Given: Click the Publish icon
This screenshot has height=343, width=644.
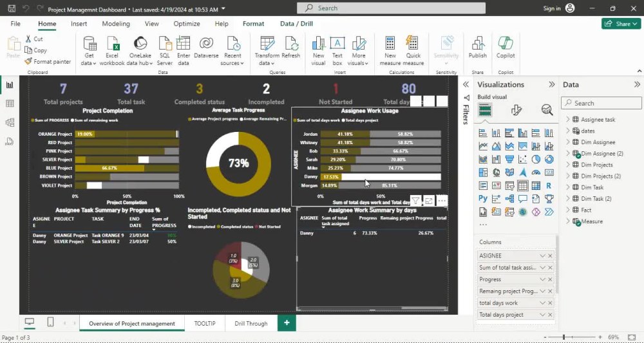Looking at the screenshot, I should click(x=477, y=44).
